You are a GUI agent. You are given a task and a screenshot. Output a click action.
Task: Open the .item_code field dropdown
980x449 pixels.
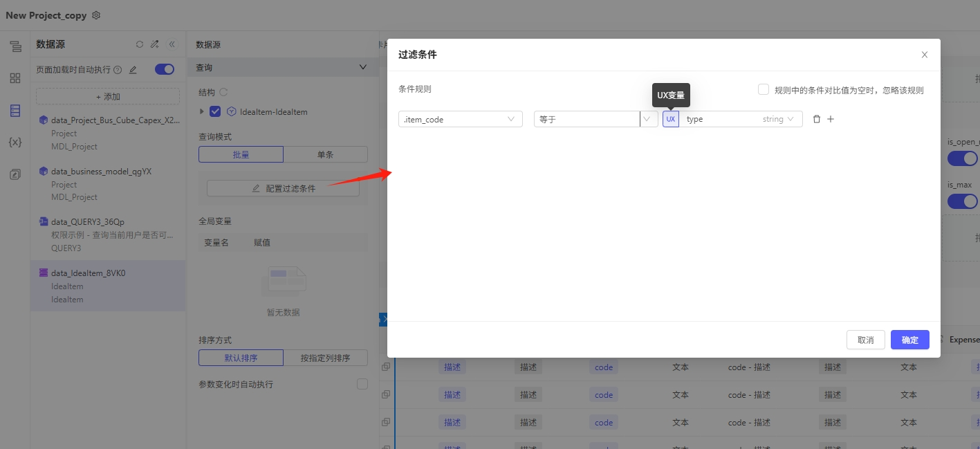461,119
